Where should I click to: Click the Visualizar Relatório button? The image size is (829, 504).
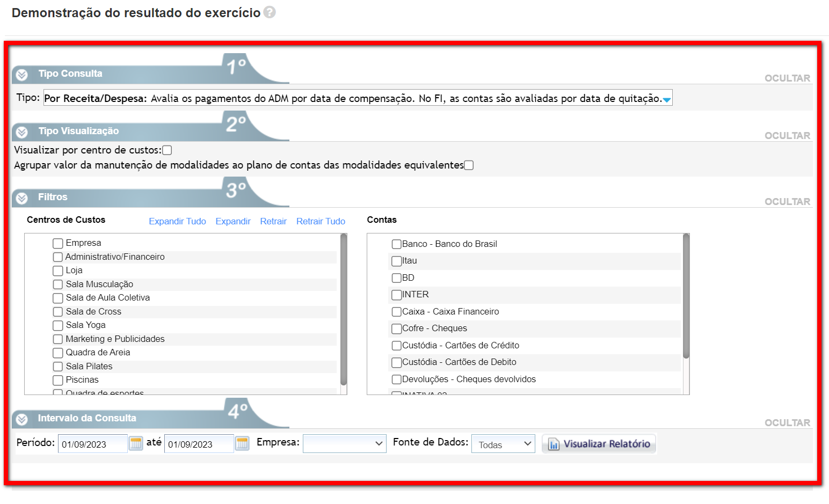[599, 444]
